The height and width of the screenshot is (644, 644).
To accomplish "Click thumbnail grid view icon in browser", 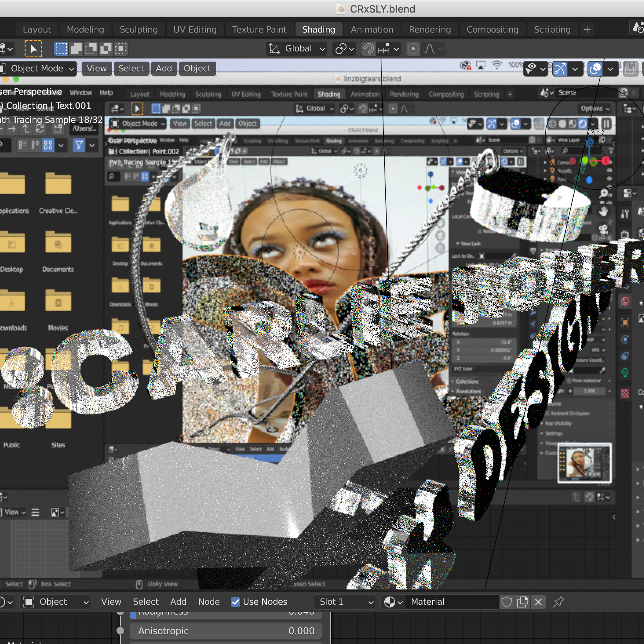I will [48, 145].
